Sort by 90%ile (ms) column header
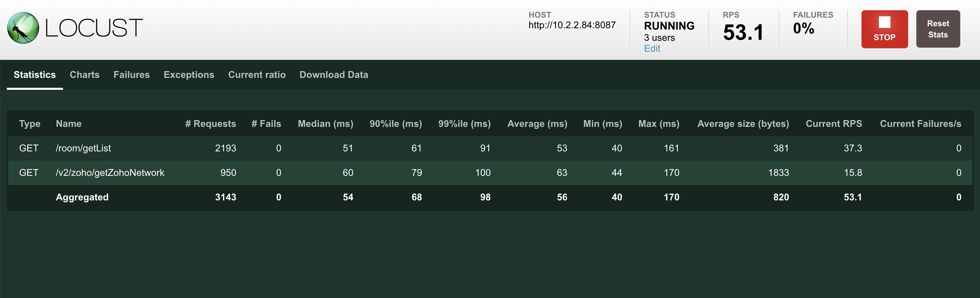 396,124
